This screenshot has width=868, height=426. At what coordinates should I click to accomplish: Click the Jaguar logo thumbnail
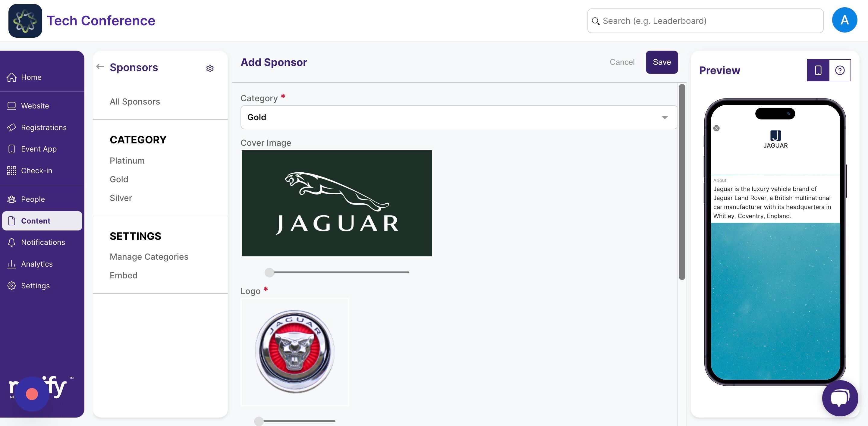coord(294,352)
